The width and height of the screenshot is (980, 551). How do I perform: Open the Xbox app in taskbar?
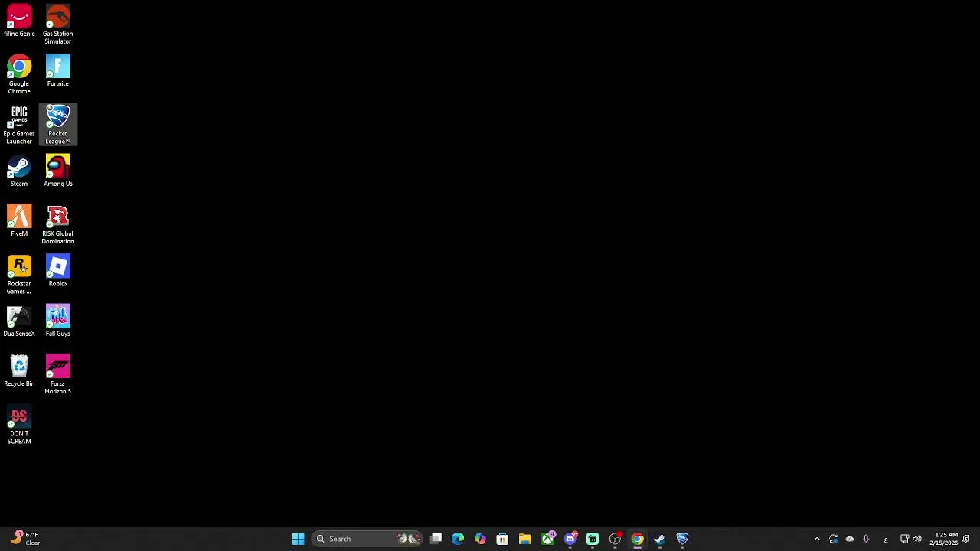pyautogui.click(x=547, y=539)
